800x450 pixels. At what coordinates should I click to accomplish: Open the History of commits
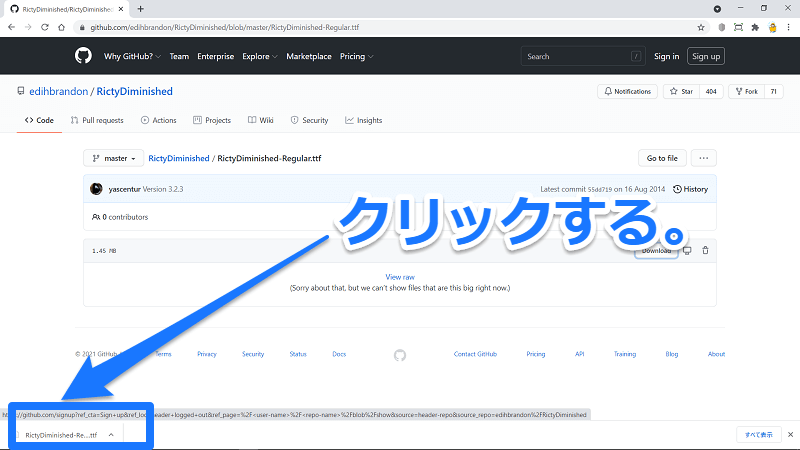(691, 189)
